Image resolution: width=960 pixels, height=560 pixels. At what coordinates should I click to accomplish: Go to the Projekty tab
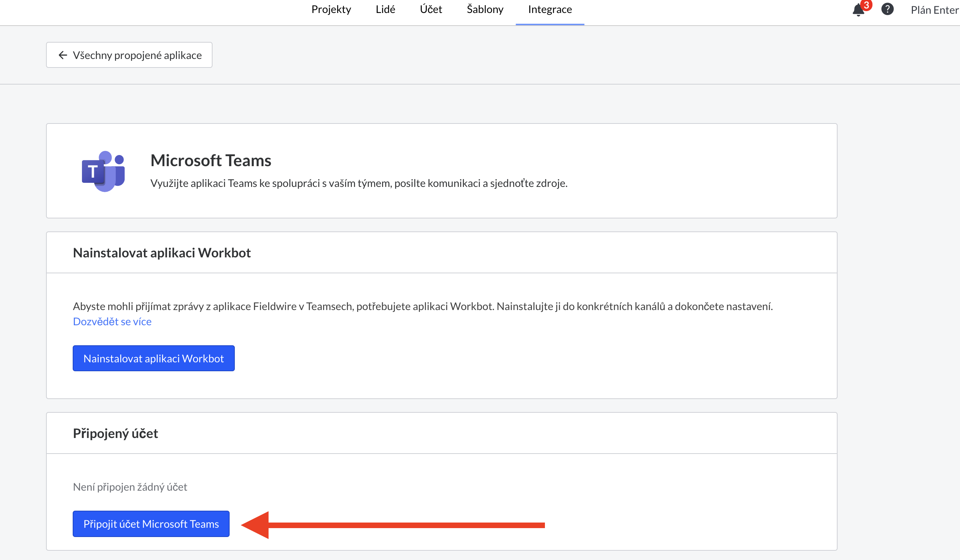coord(331,9)
